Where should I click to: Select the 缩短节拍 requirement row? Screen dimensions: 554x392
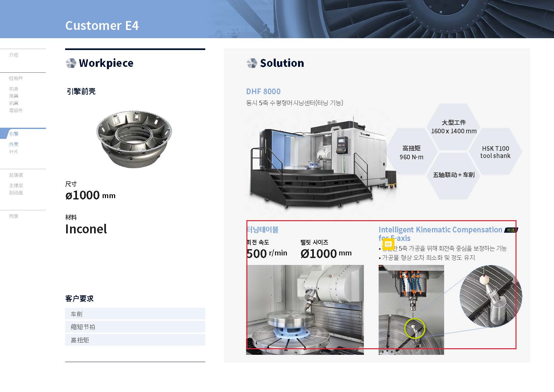pyautogui.click(x=135, y=327)
